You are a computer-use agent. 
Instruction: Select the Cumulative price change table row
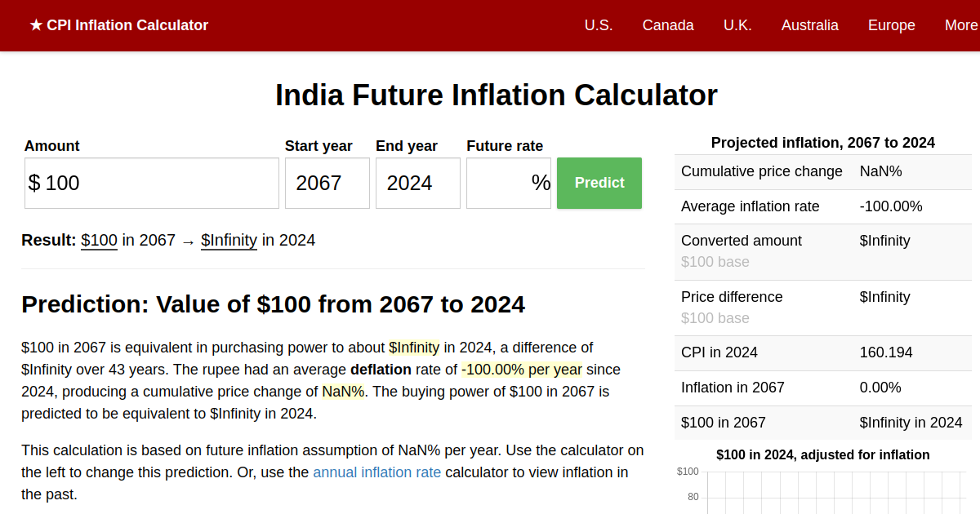click(x=822, y=171)
